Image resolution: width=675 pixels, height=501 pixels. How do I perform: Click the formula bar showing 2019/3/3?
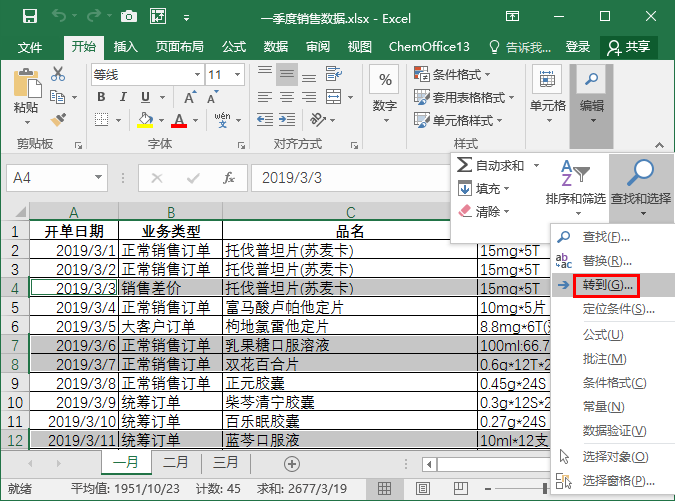[350, 178]
